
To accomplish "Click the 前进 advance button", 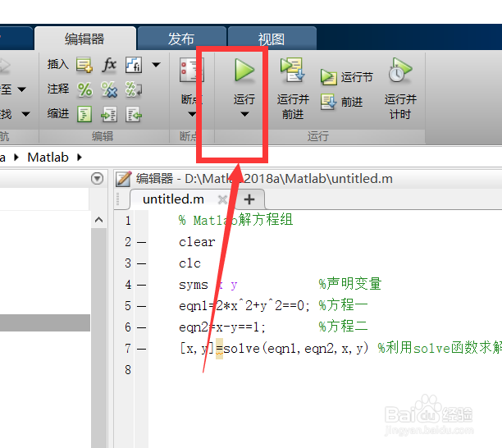I will [341, 102].
